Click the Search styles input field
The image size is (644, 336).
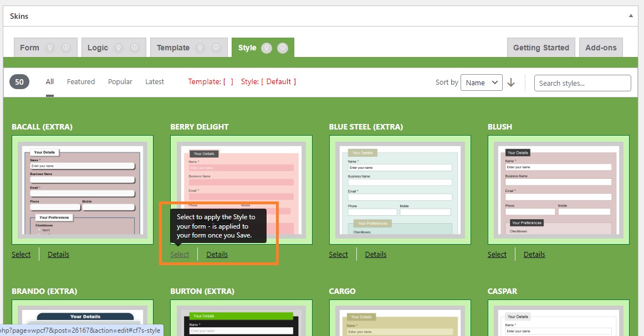tap(582, 83)
